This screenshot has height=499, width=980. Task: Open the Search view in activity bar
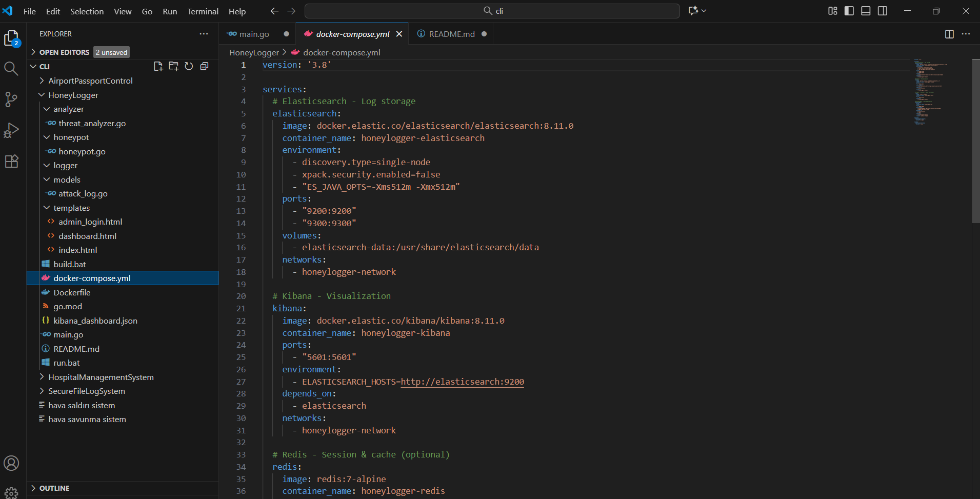[11, 69]
